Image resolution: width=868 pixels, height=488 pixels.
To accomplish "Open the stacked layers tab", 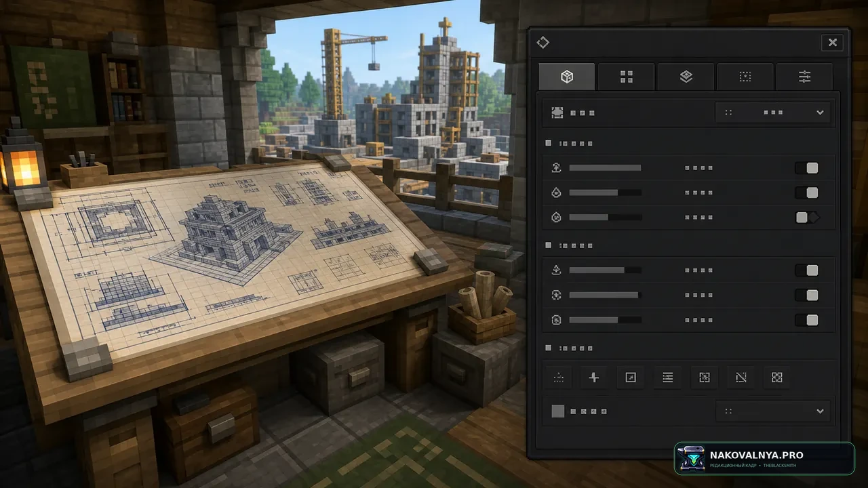I will pos(686,77).
